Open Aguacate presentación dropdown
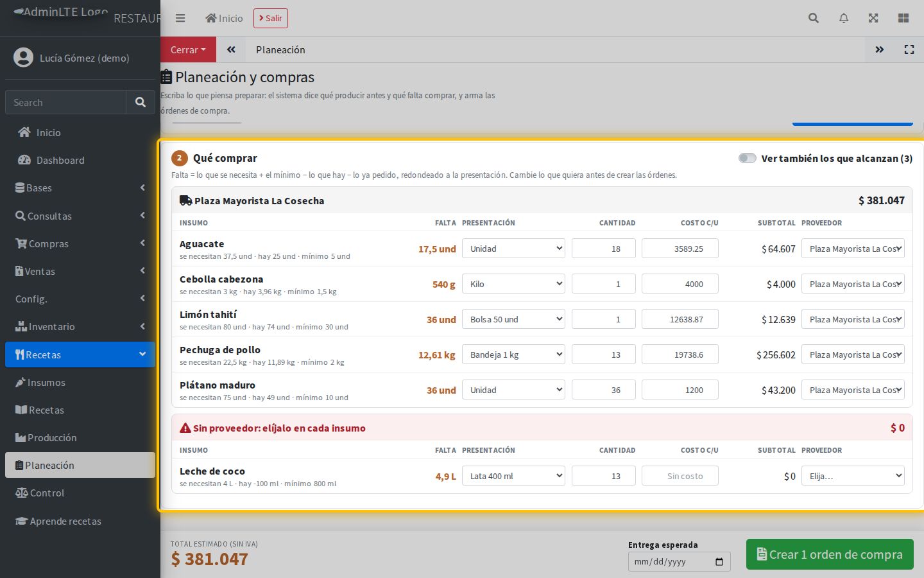Image resolution: width=924 pixels, height=578 pixels. (513, 249)
